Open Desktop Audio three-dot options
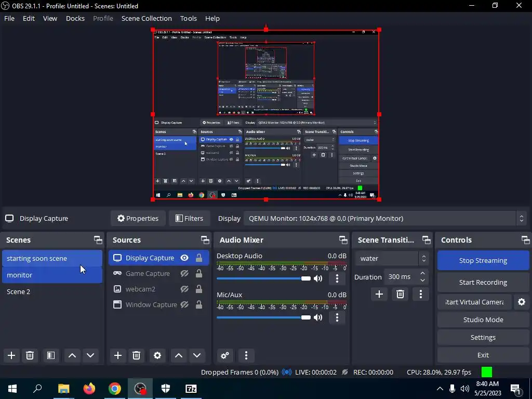 pos(337,278)
